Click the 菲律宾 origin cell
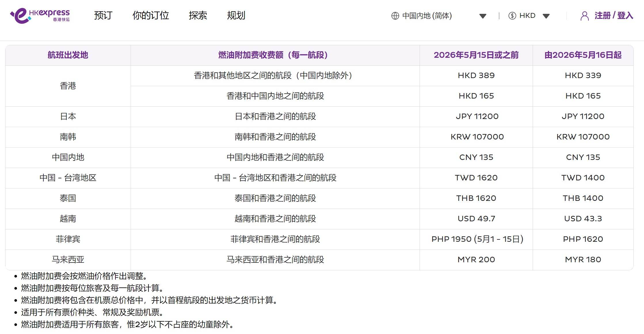 [68, 239]
